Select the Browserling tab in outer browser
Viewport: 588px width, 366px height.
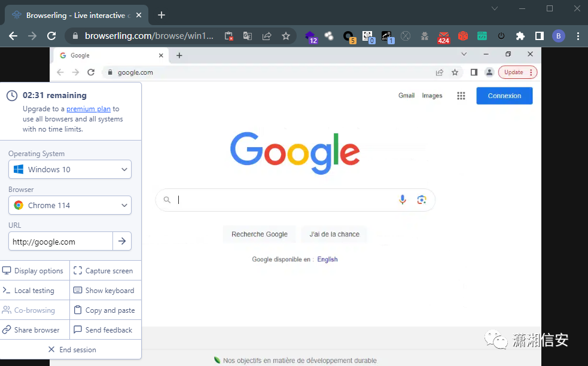point(77,16)
